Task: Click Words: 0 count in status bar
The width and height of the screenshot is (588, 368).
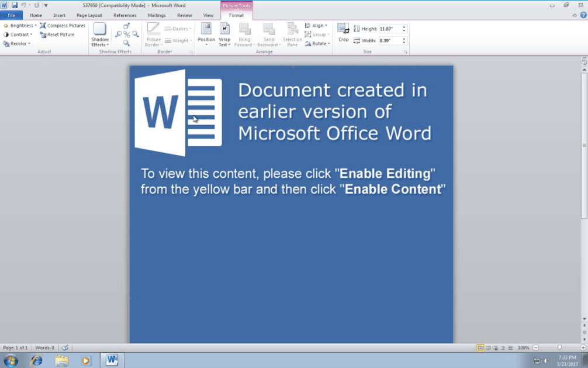Action: pyautogui.click(x=44, y=348)
